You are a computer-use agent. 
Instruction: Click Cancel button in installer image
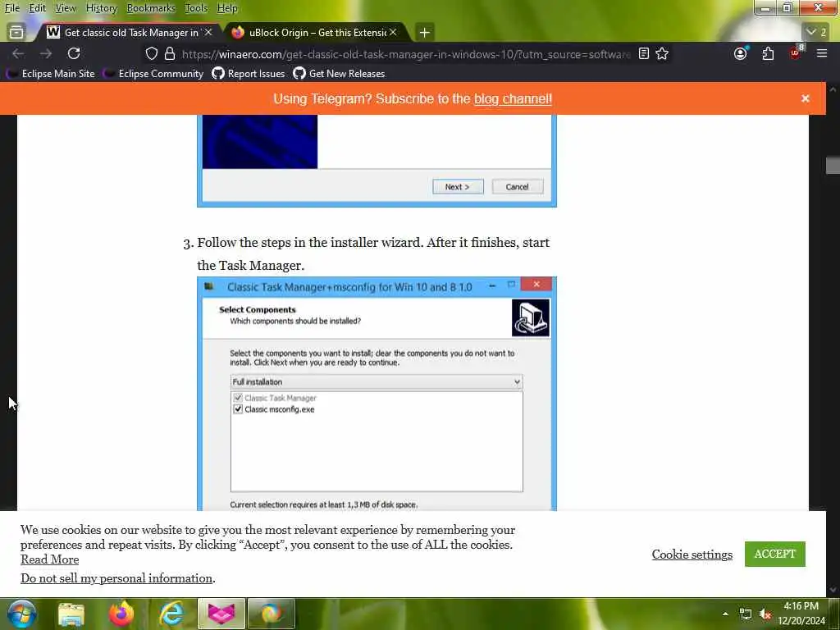tap(517, 187)
